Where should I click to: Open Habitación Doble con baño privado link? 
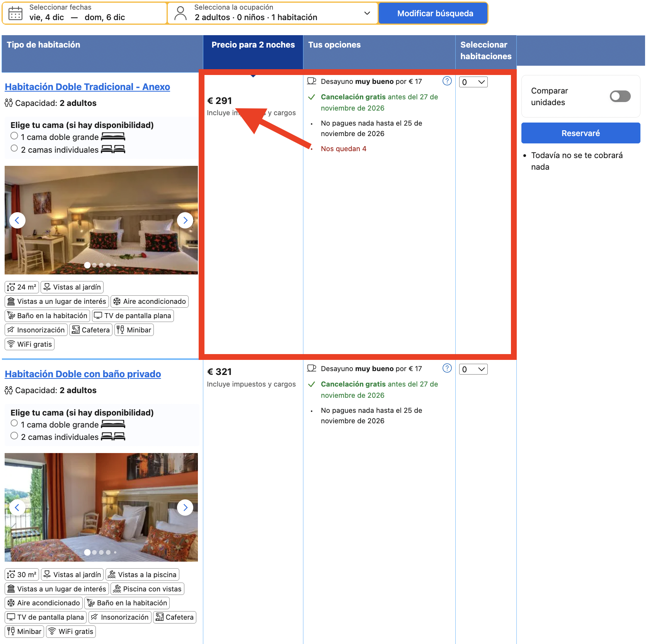83,374
